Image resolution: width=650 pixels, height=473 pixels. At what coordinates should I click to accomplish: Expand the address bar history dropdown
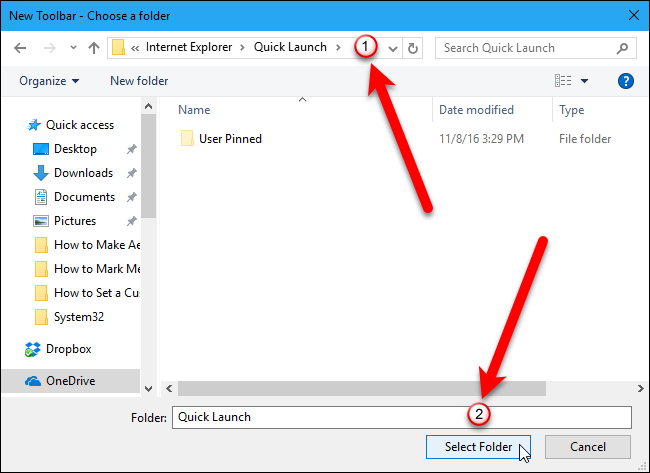click(393, 48)
